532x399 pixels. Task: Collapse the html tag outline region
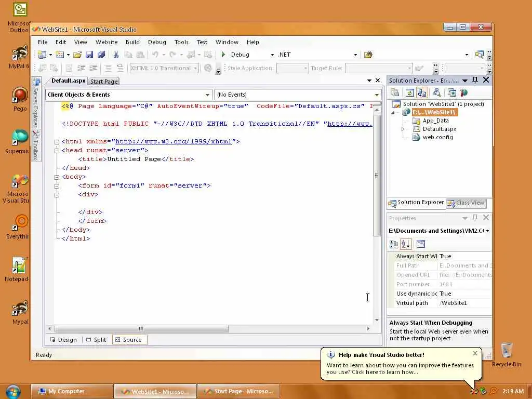click(x=57, y=142)
